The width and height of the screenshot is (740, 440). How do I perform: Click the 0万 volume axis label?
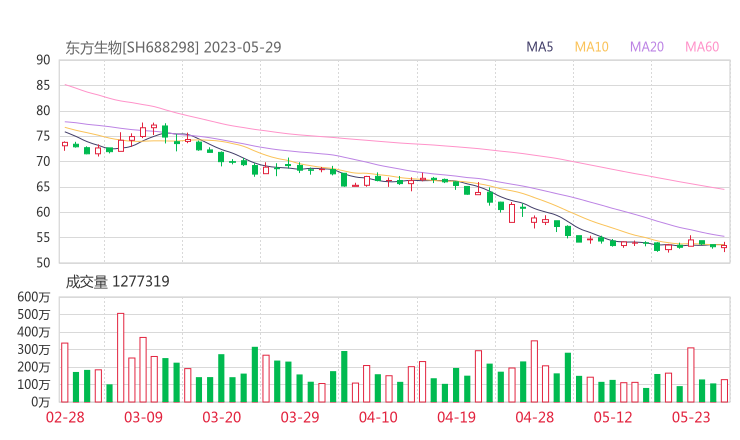pos(41,402)
